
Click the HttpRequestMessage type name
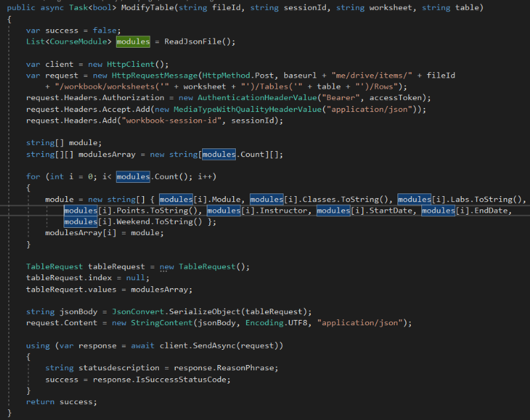(x=154, y=76)
